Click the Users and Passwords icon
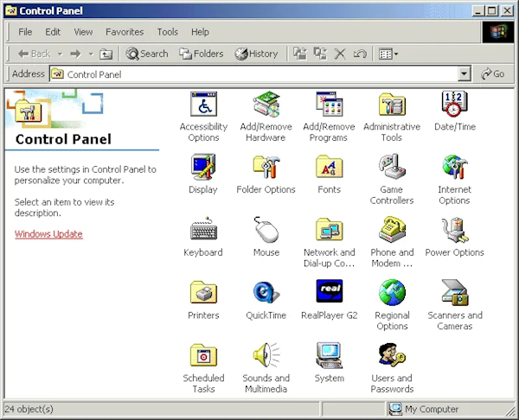 pos(391,356)
